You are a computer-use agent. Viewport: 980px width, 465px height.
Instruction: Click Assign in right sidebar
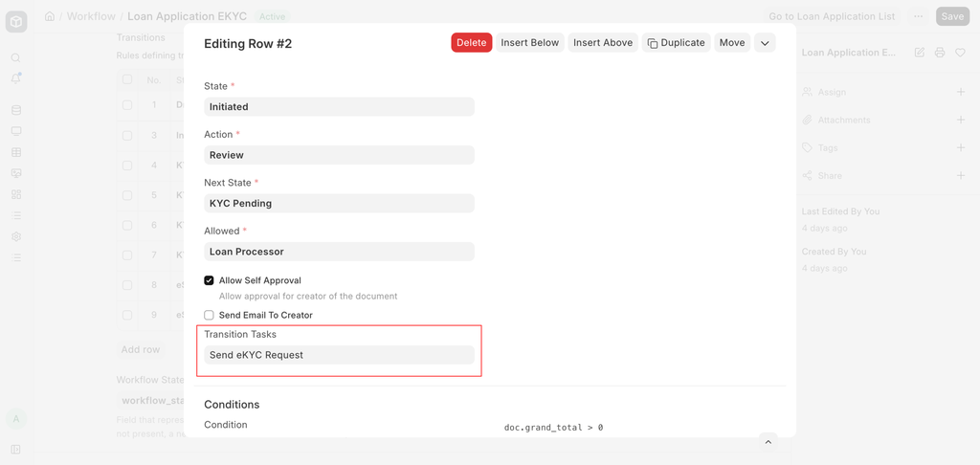pyautogui.click(x=832, y=92)
